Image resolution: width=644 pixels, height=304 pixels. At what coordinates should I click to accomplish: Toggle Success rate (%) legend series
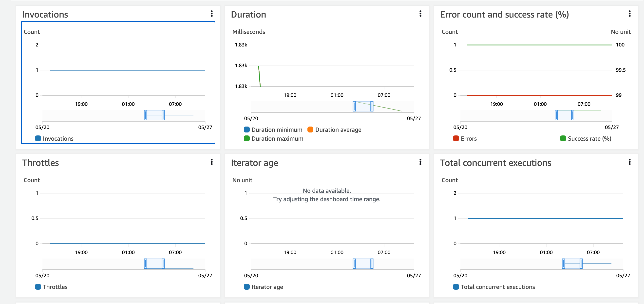point(589,138)
